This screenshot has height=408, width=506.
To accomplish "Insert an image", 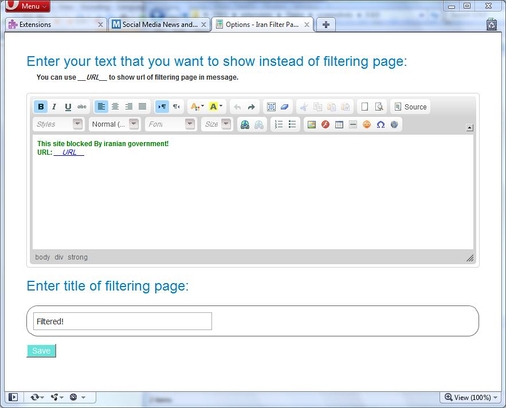I will click(x=312, y=124).
